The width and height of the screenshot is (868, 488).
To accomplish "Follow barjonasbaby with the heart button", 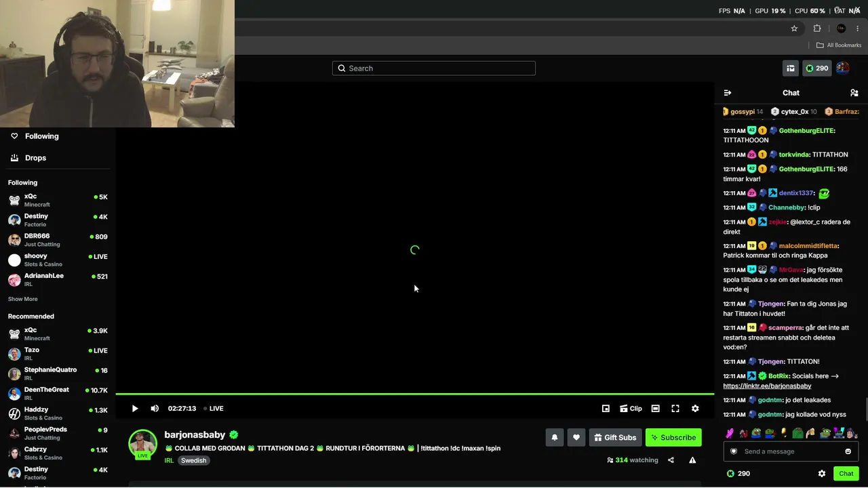I will click(x=576, y=438).
